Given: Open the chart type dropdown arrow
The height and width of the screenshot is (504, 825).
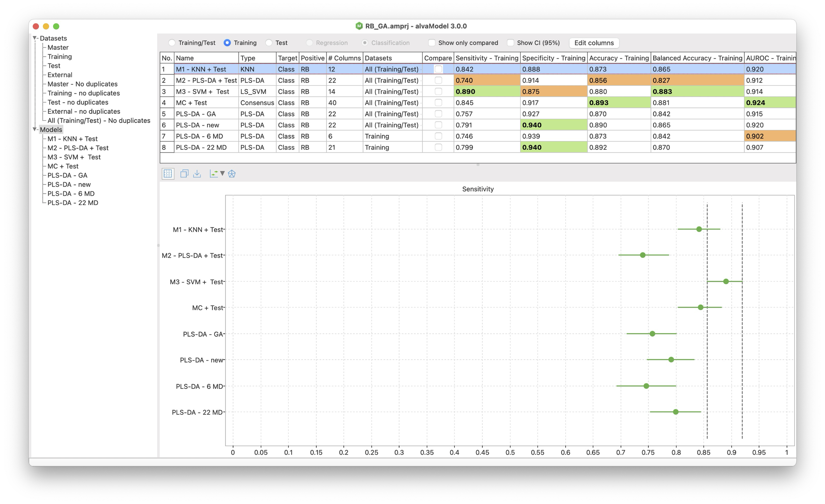Looking at the screenshot, I should (x=222, y=174).
